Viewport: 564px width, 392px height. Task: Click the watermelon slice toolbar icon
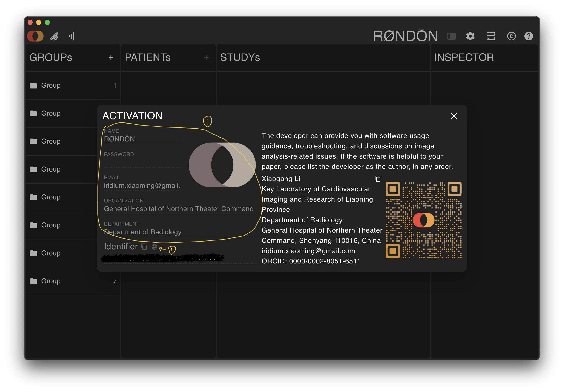point(54,36)
